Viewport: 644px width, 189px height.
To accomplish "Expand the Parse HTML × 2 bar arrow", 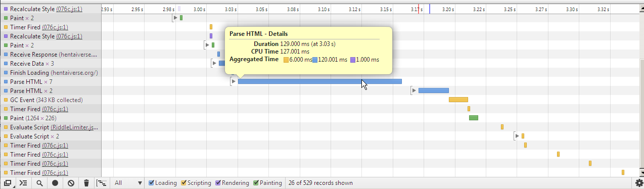I will 413,90.
